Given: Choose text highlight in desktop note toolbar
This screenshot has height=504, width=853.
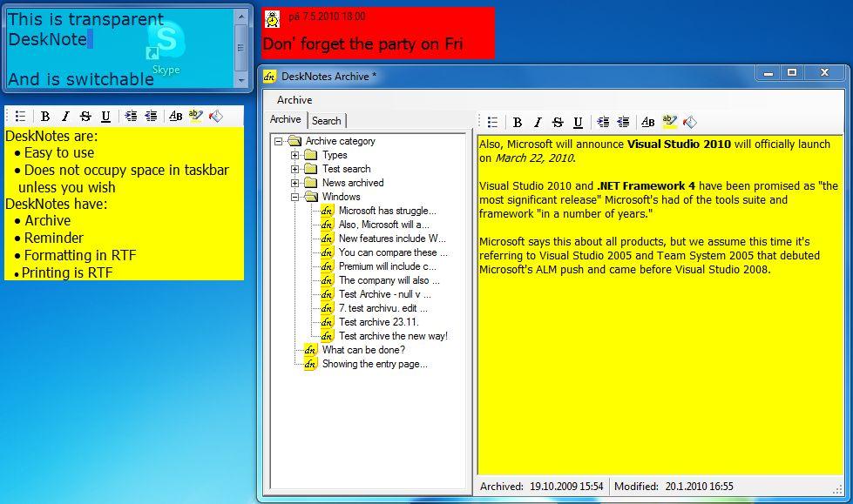Looking at the screenshot, I should [x=195, y=116].
